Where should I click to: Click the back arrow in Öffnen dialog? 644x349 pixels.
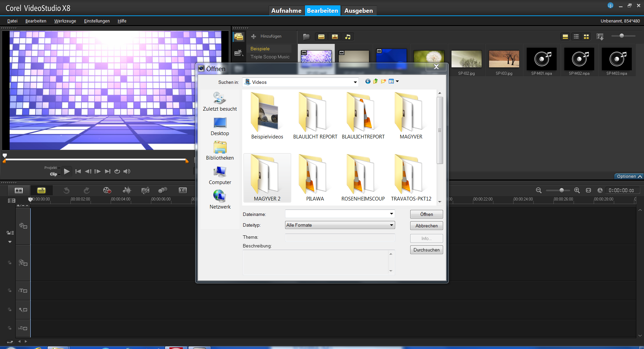coord(368,81)
